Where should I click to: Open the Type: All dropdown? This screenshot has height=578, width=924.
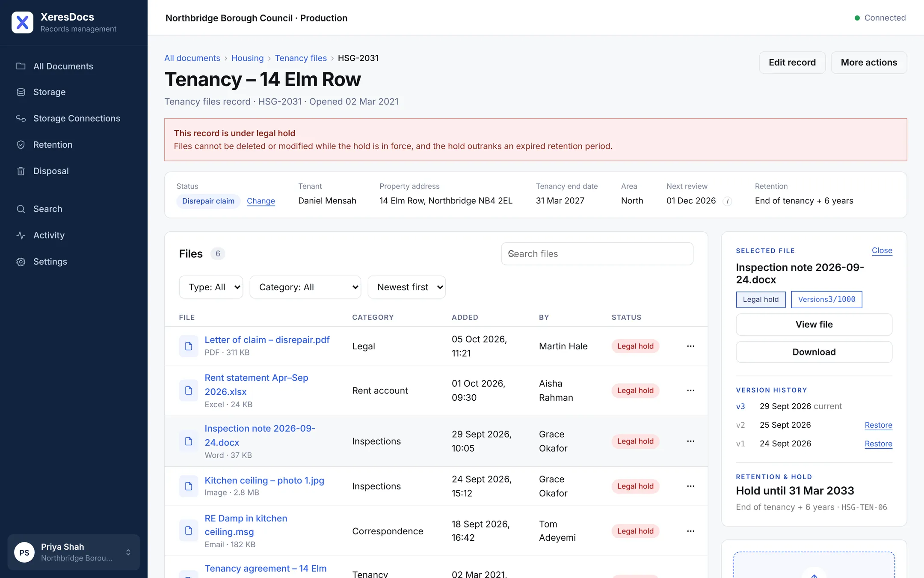pyautogui.click(x=211, y=287)
